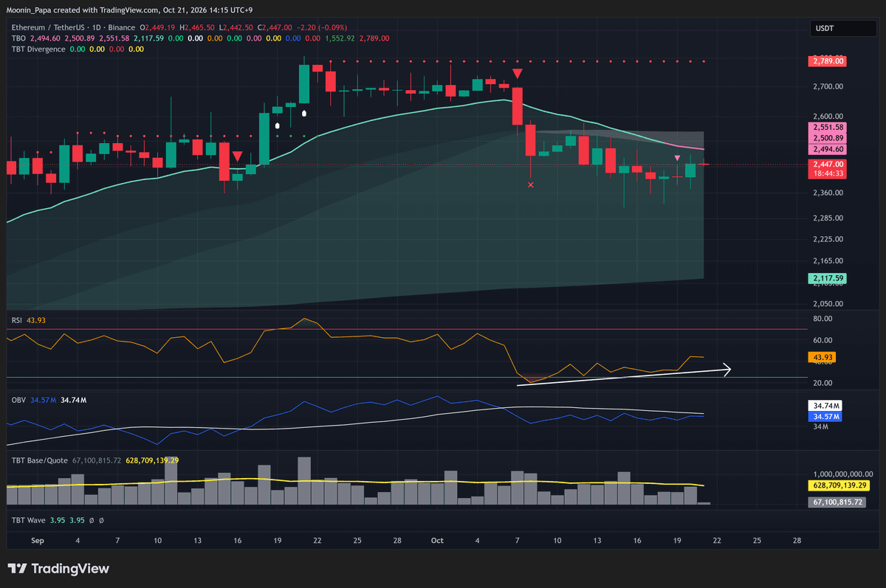
Task: Select the red down-triangle signal above the October 7 candle
Action: click(x=518, y=73)
